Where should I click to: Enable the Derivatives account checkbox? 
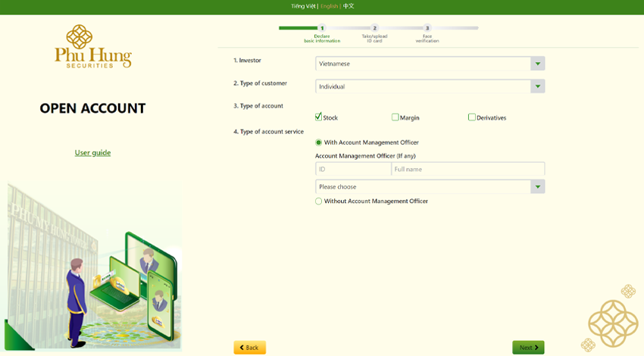click(472, 117)
